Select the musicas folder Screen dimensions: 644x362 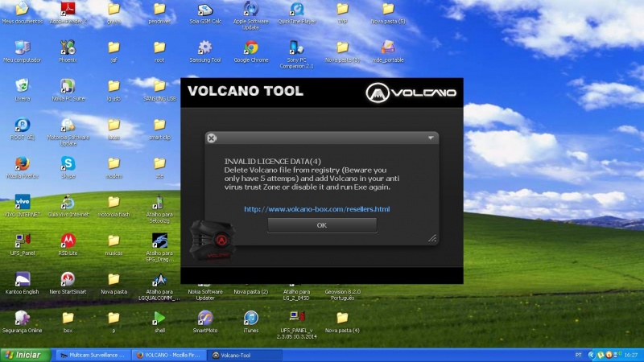click(114, 245)
